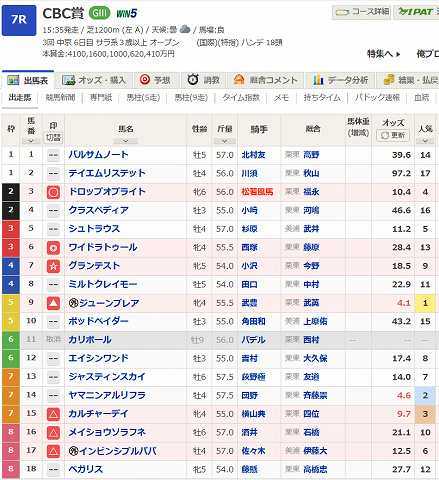Switch to the オッズ・購入 tab
The height and width of the screenshot is (480, 439).
coord(94,80)
